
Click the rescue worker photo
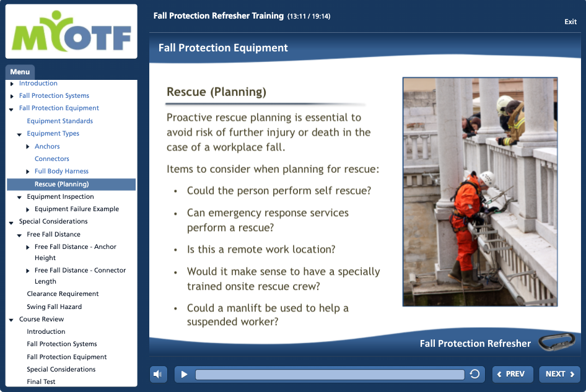pyautogui.click(x=480, y=192)
